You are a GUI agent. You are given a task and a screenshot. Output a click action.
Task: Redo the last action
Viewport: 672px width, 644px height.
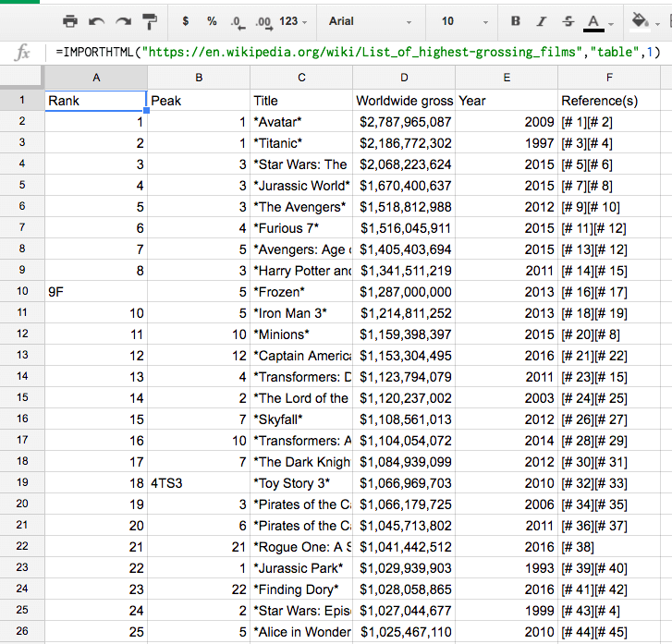click(x=123, y=20)
